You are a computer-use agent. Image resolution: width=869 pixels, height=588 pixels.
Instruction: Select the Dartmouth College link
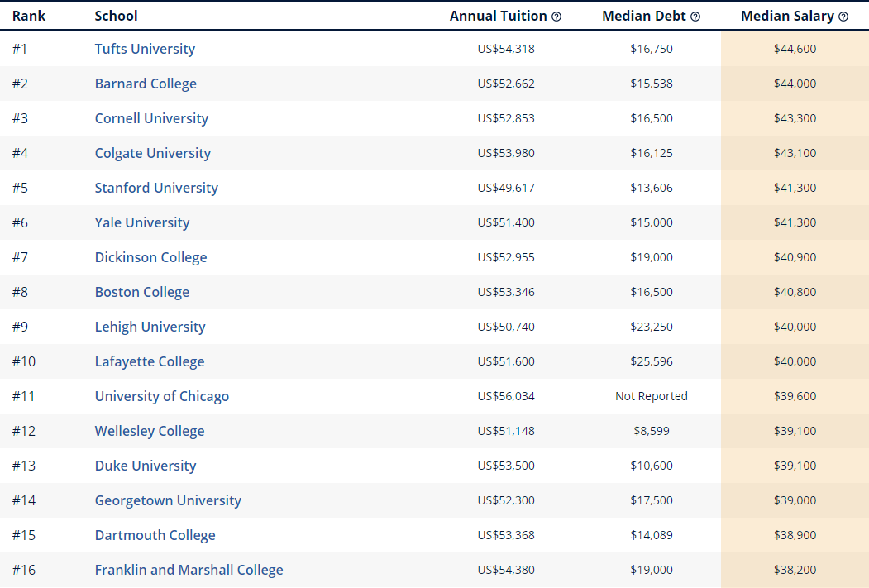[155, 535]
